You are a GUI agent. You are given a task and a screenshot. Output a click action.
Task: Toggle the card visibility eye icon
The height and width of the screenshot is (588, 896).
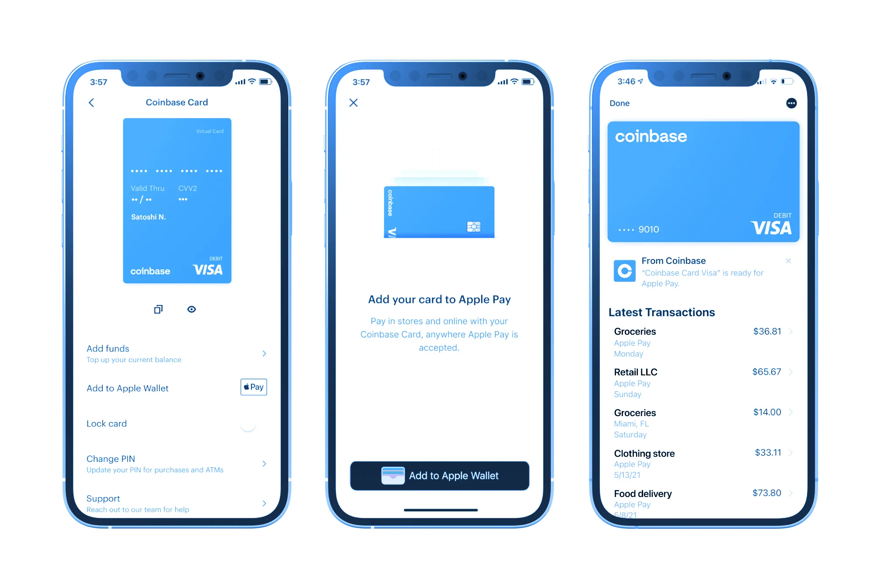[x=192, y=309]
